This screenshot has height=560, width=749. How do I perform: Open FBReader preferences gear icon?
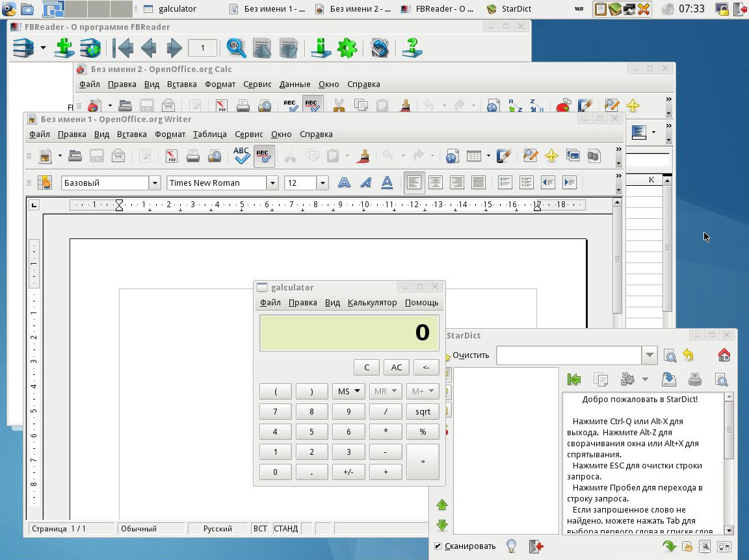pos(347,48)
